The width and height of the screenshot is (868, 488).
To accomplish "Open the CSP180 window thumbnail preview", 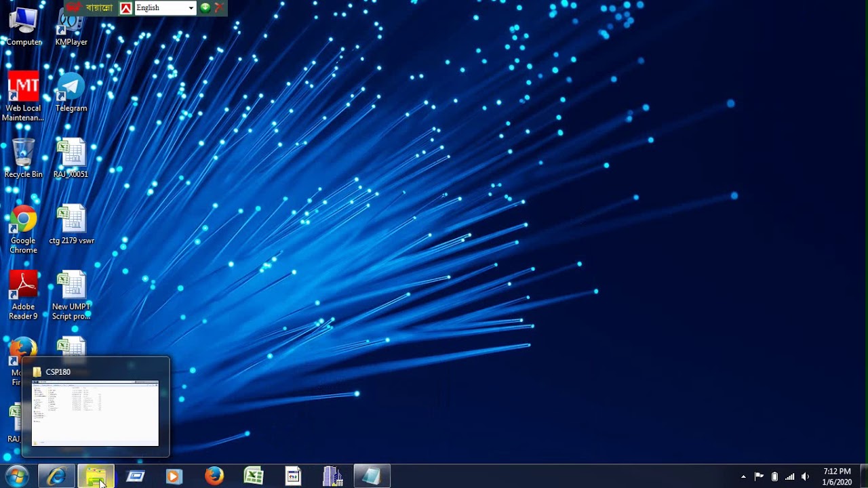I will click(95, 407).
